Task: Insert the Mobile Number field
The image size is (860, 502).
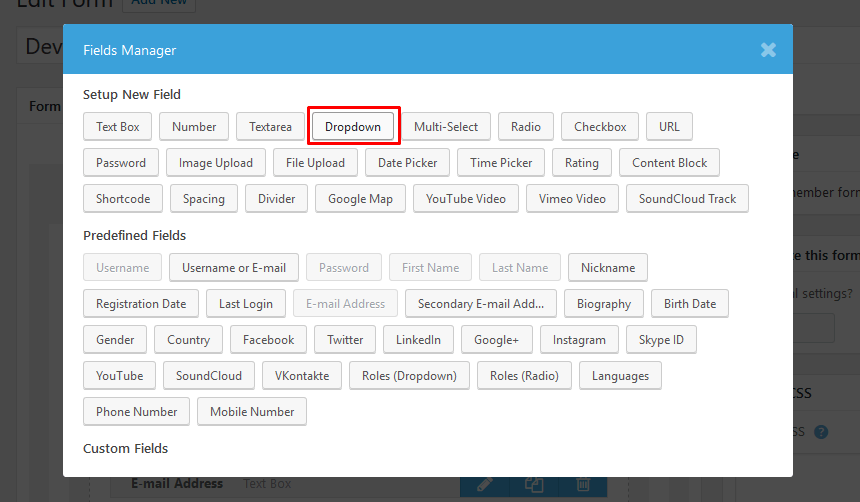Action: [252, 411]
